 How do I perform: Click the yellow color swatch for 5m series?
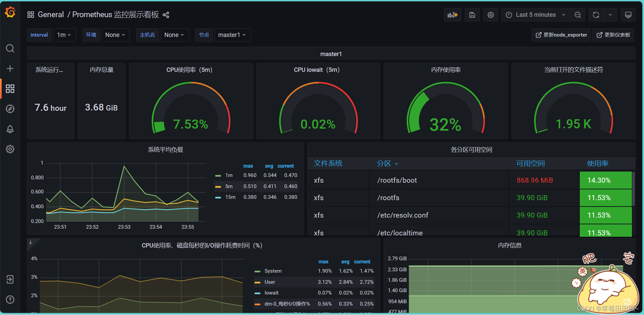pyautogui.click(x=218, y=187)
